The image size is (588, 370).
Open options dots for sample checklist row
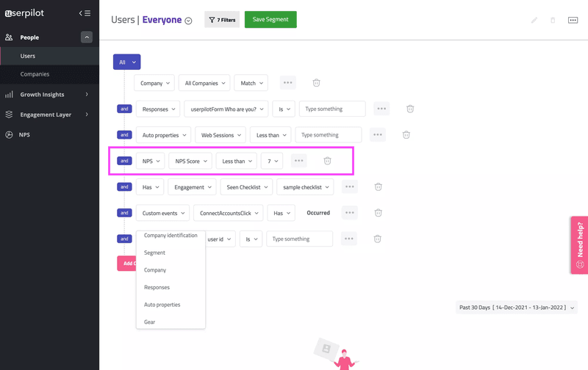click(x=350, y=187)
